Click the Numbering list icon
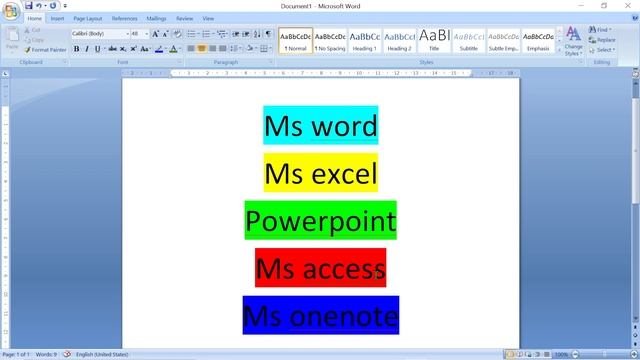Viewport: 640px width, 360px height. [x=206, y=34]
